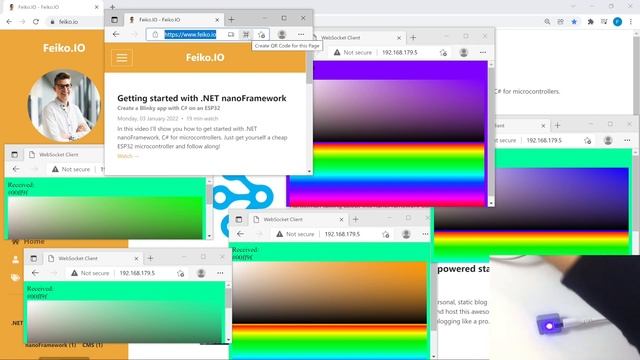Screen dimensions: 640x360
Task: Click profile icon in violet gradient window beside Feiko.IO Edge
Action: (x=464, y=52)
